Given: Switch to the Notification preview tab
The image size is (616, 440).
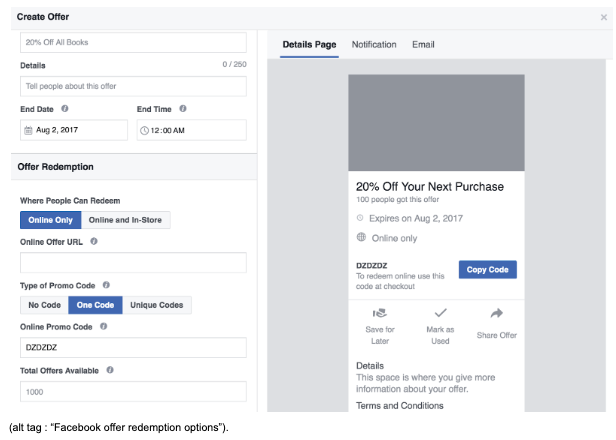Looking at the screenshot, I should tap(374, 45).
